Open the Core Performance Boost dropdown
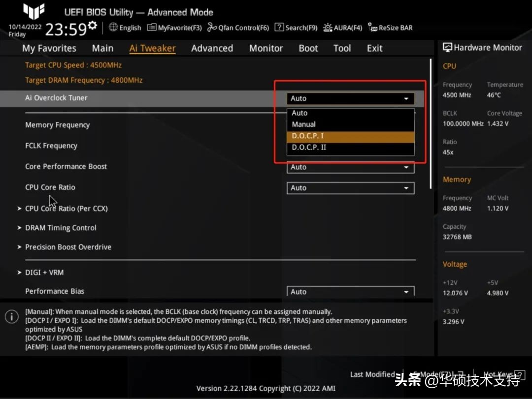 tap(350, 167)
